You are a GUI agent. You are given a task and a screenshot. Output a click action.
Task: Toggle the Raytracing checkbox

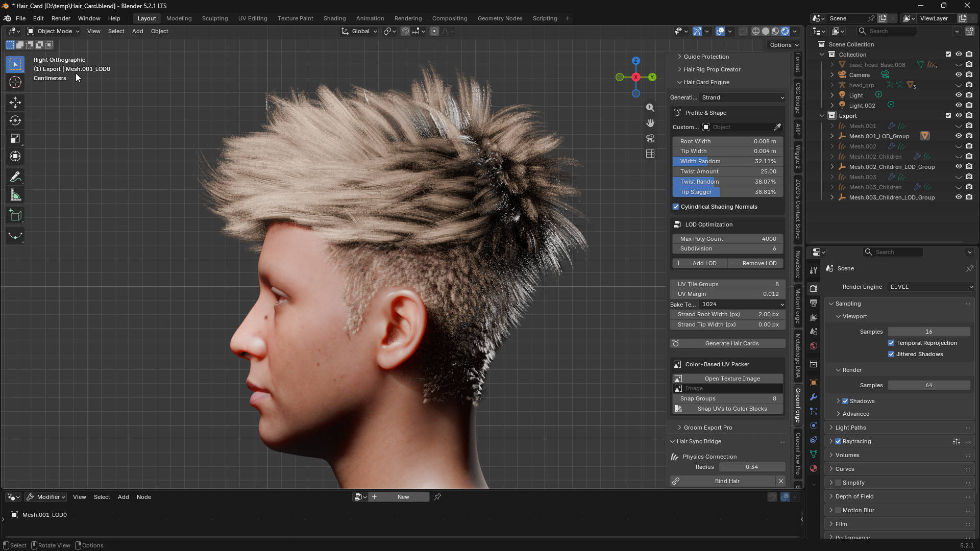(x=838, y=441)
